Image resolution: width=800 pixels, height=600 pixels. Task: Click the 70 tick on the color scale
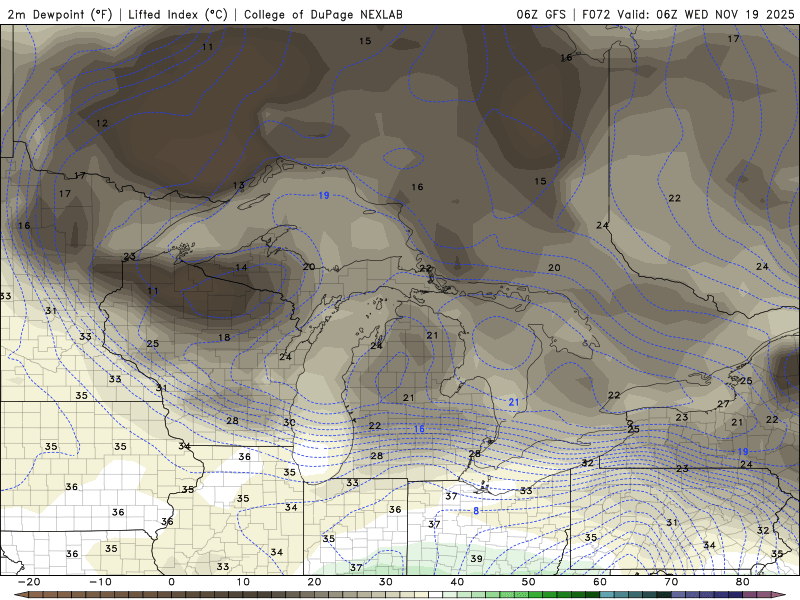pos(671,582)
